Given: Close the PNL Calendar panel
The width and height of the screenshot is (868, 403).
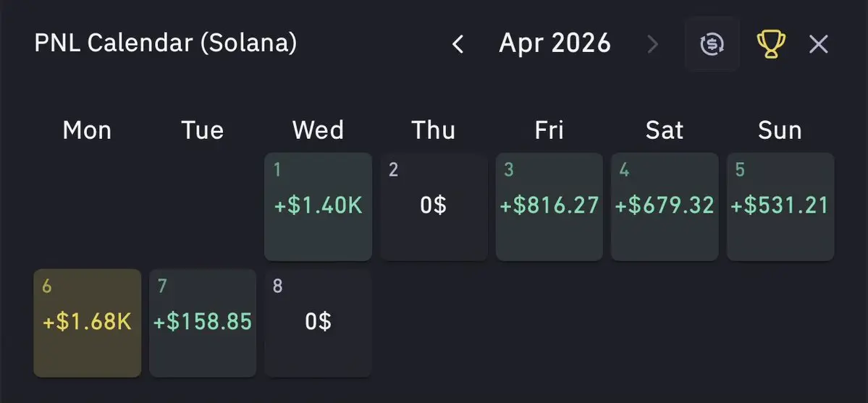Looking at the screenshot, I should [818, 43].
